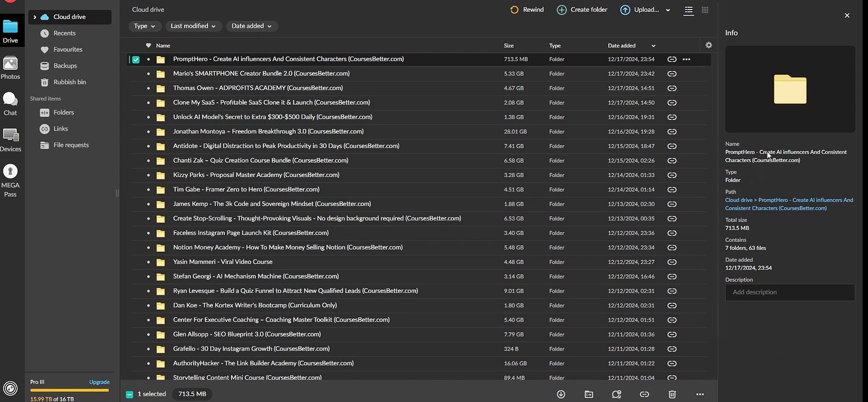Viewport: 868px width, 402px height.
Task: Open Chat from the left rail
Action: (x=10, y=104)
